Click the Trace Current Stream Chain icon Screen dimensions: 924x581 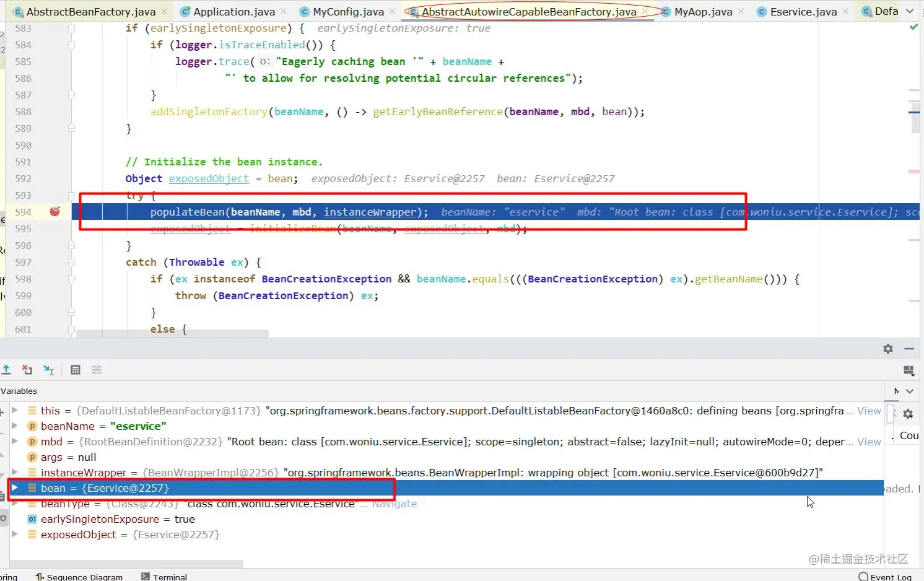tap(97, 370)
